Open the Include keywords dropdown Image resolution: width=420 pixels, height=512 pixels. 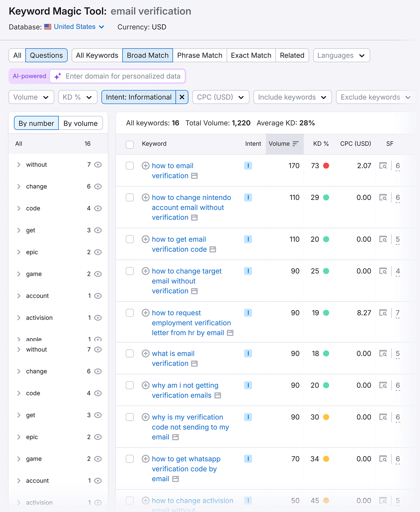293,97
